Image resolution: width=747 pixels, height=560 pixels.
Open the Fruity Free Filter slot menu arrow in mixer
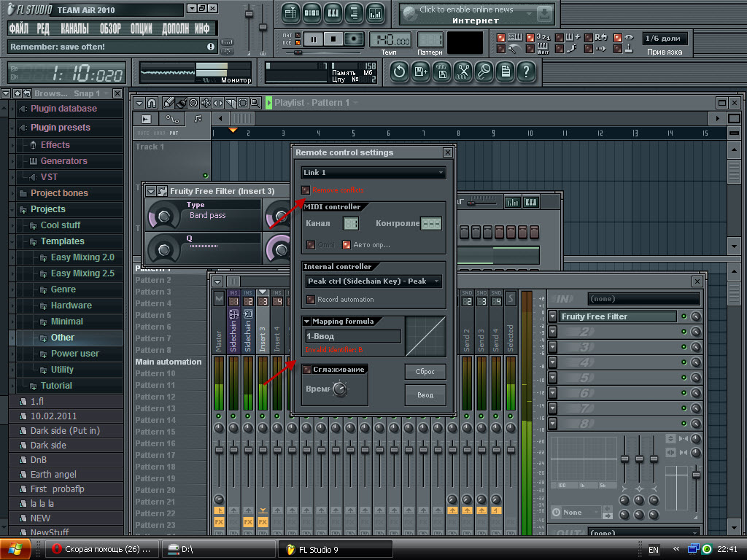click(553, 316)
